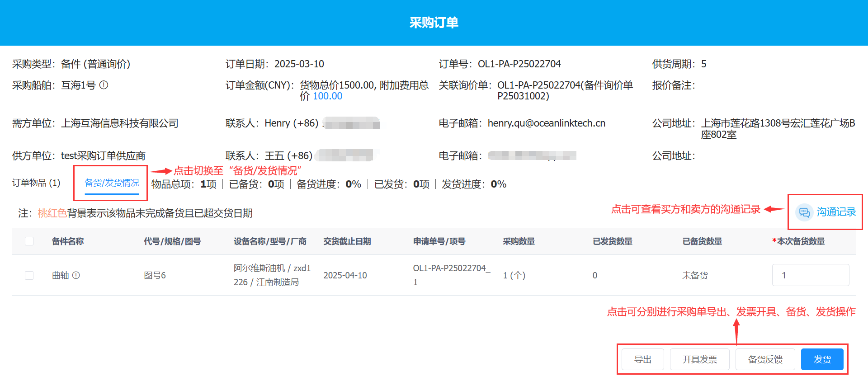Click the 采购订单 page title
868x381 pixels.
[434, 23]
